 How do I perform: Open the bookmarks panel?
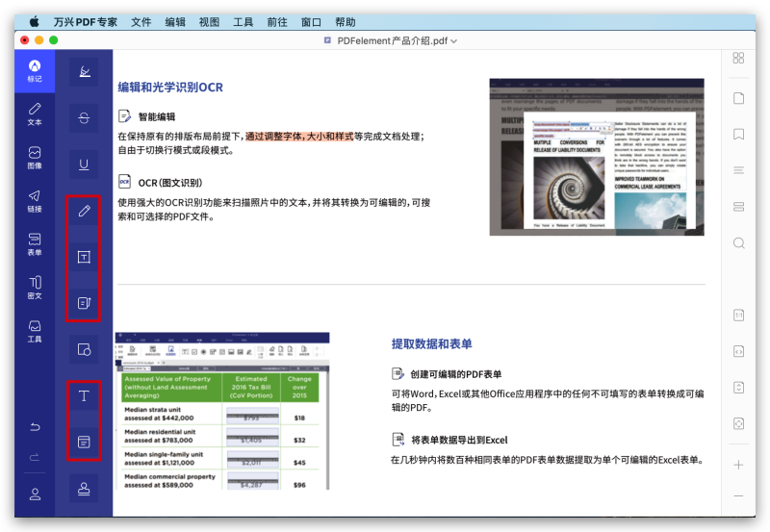pos(738,134)
